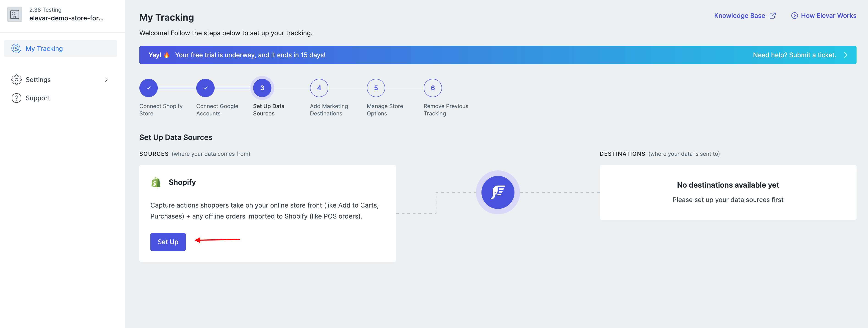Go to completed step 2 Connect Google Accounts
The height and width of the screenshot is (328, 868).
coord(205,88)
